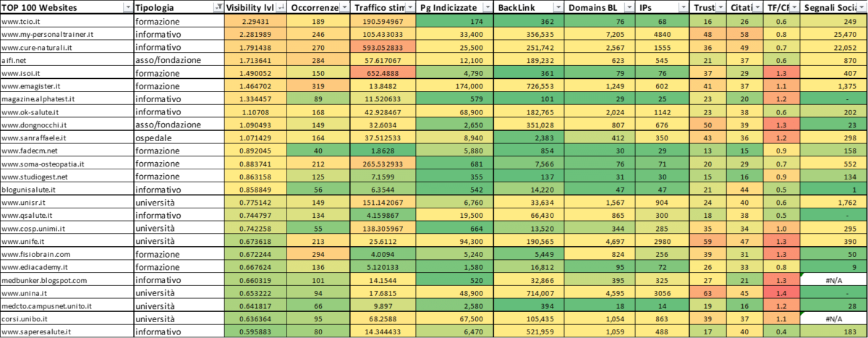Select cell www.ok-salute.it
The image size is (868, 338).
click(67, 113)
